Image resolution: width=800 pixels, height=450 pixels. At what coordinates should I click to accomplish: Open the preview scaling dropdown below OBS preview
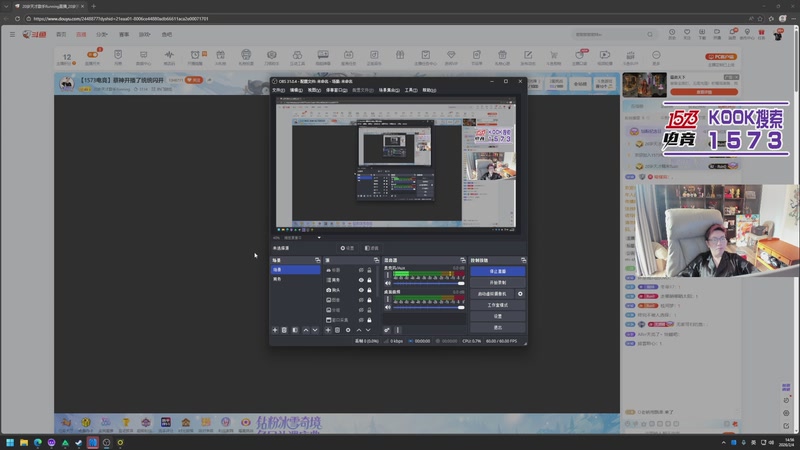319,237
